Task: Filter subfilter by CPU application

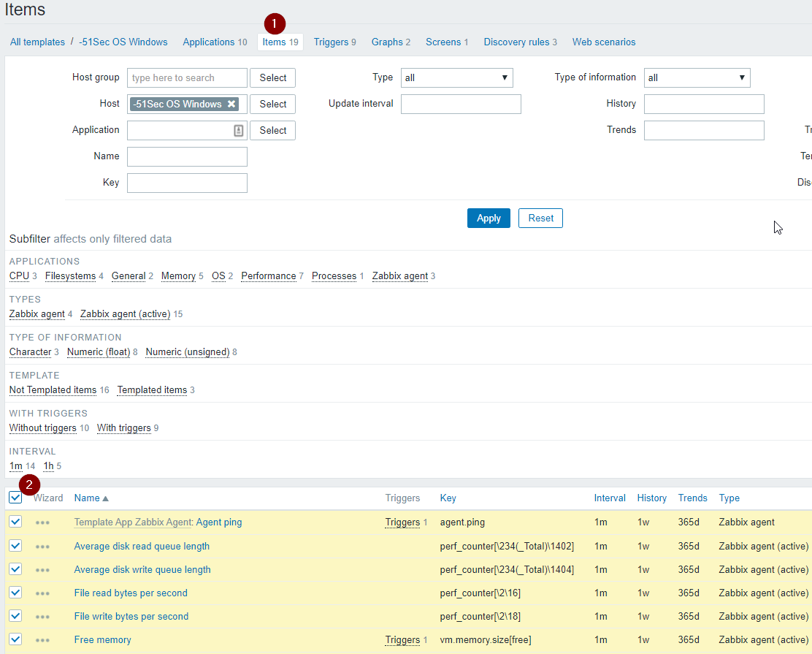Action: pyautogui.click(x=19, y=275)
